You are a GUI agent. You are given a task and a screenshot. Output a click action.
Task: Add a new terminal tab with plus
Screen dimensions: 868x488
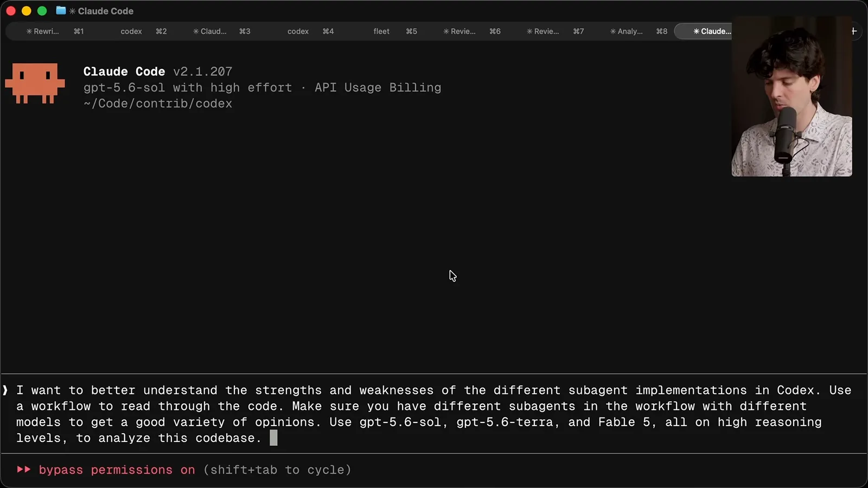tap(854, 31)
